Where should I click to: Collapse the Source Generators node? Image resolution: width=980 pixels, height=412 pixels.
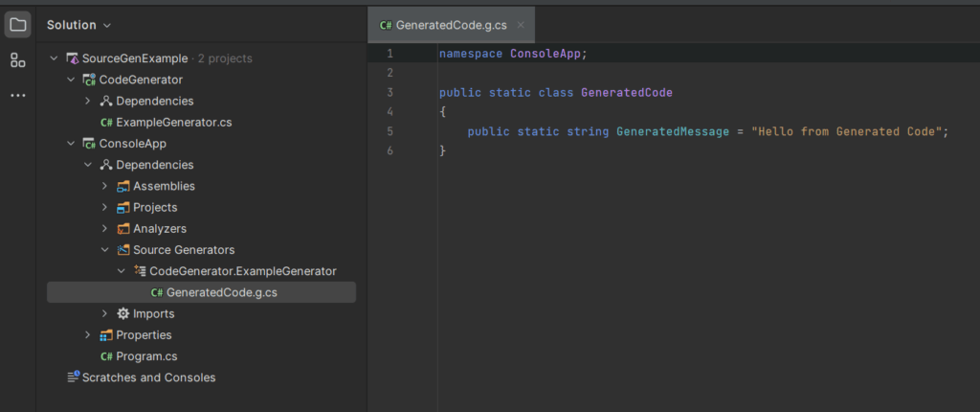click(104, 250)
